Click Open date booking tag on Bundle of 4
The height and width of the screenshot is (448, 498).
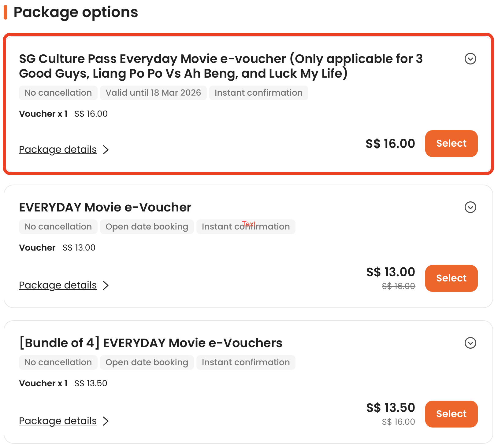pos(147,362)
